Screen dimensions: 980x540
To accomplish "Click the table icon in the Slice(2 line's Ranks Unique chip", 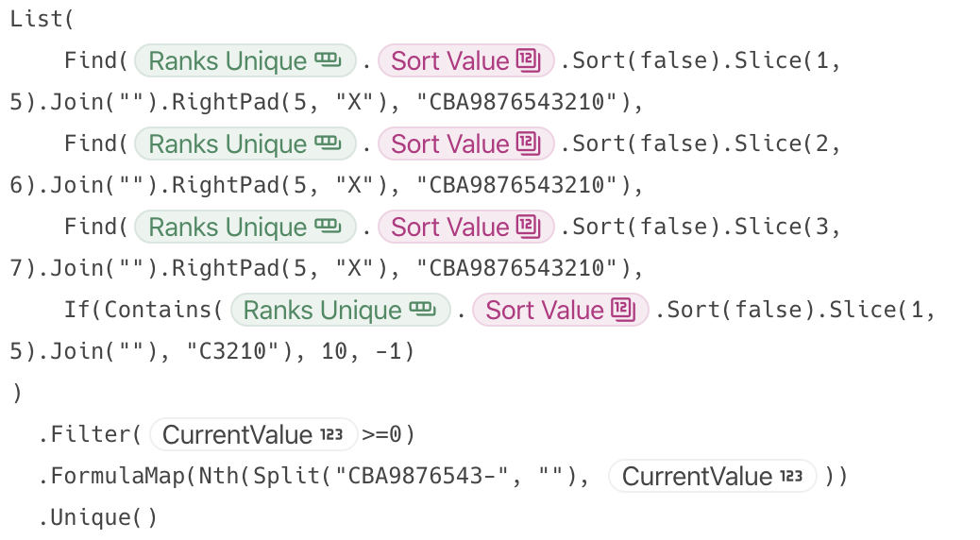I will 328,144.
